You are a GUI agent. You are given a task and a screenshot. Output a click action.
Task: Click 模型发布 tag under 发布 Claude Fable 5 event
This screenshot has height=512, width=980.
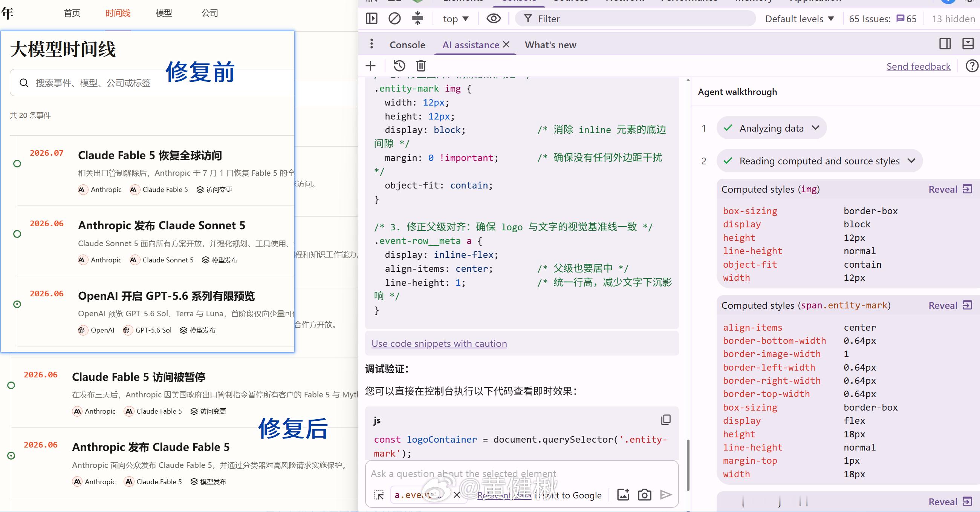pos(208,481)
